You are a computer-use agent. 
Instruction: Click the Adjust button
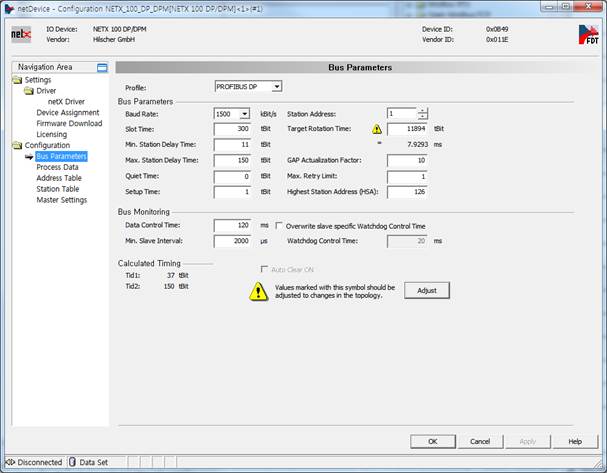coord(427,291)
